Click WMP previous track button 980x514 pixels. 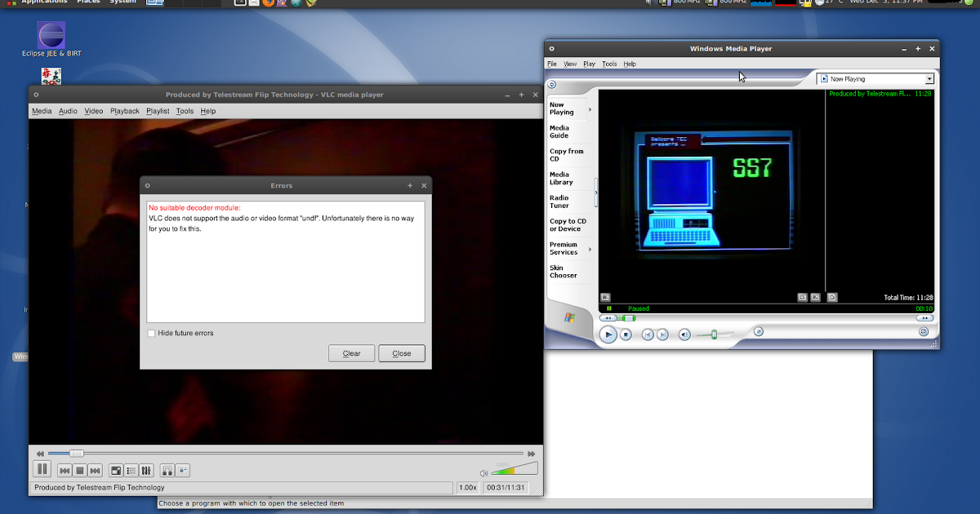(648, 335)
